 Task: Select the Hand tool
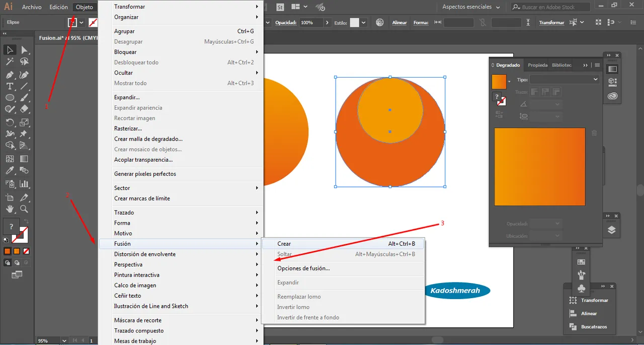(x=10, y=209)
